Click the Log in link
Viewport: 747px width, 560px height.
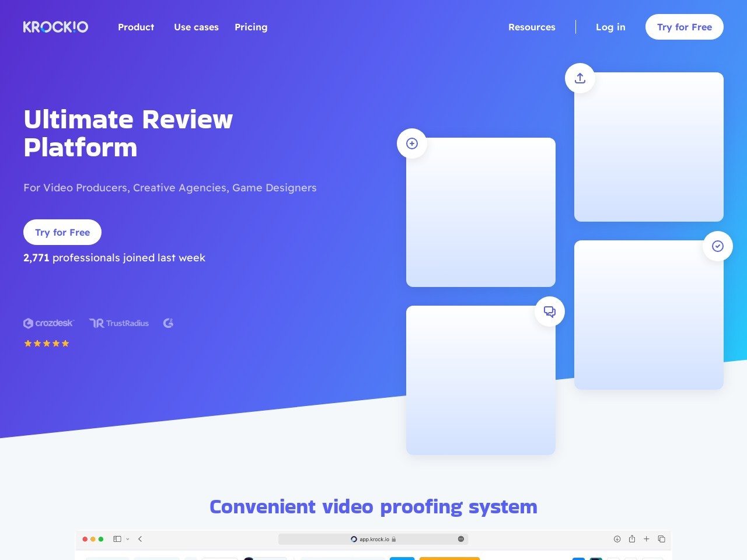[610, 27]
